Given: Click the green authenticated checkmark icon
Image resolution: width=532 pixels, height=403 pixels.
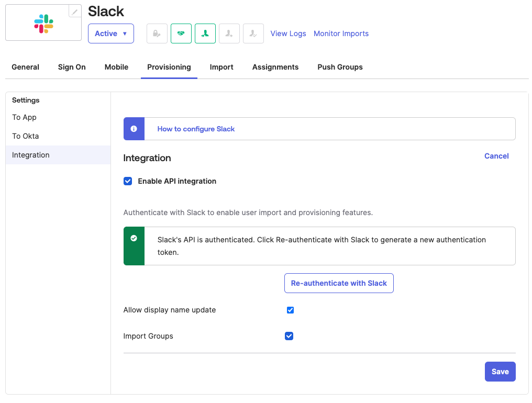Looking at the screenshot, I should 134,238.
